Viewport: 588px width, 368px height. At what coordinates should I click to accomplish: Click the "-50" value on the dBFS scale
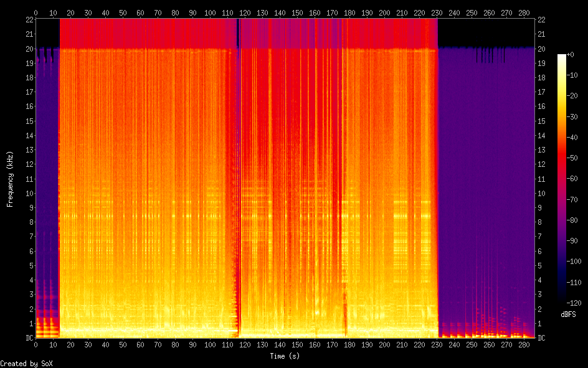click(572, 158)
